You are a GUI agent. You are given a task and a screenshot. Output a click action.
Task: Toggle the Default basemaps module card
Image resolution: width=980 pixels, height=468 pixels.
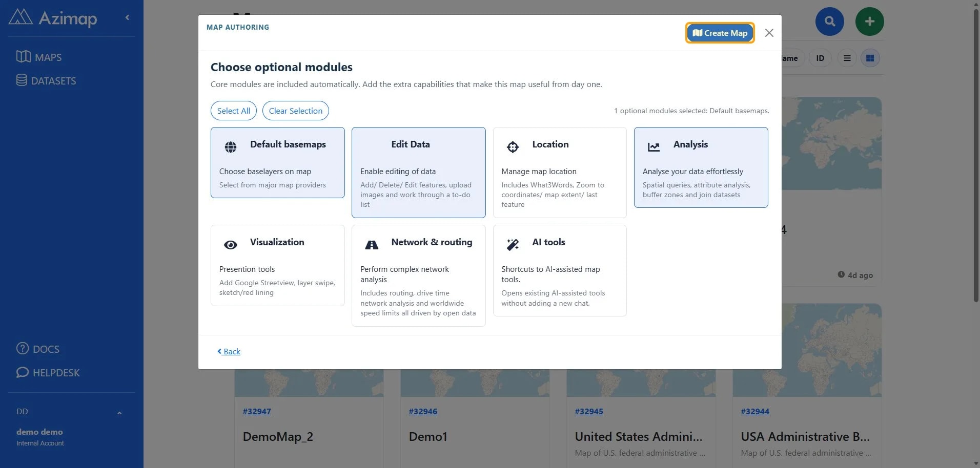[277, 162]
